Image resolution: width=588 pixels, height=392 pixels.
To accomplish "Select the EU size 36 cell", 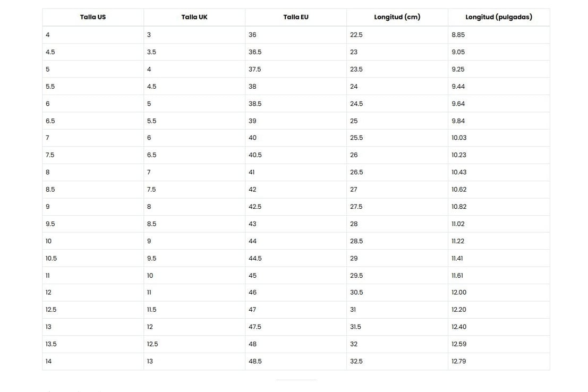I will tap(296, 35).
